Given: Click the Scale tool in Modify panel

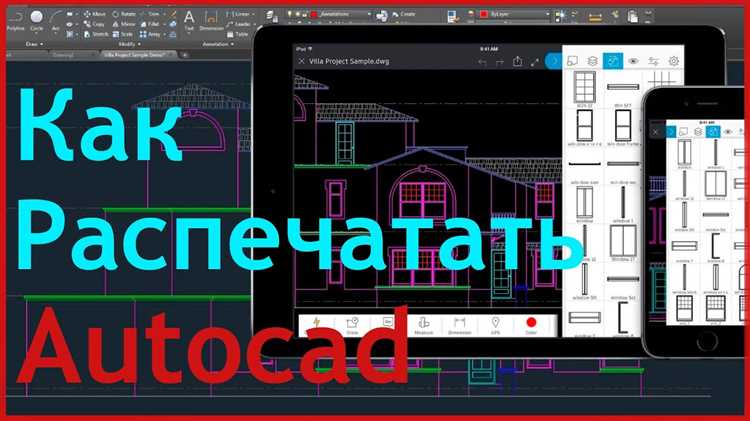Looking at the screenshot, I should pos(122,34).
